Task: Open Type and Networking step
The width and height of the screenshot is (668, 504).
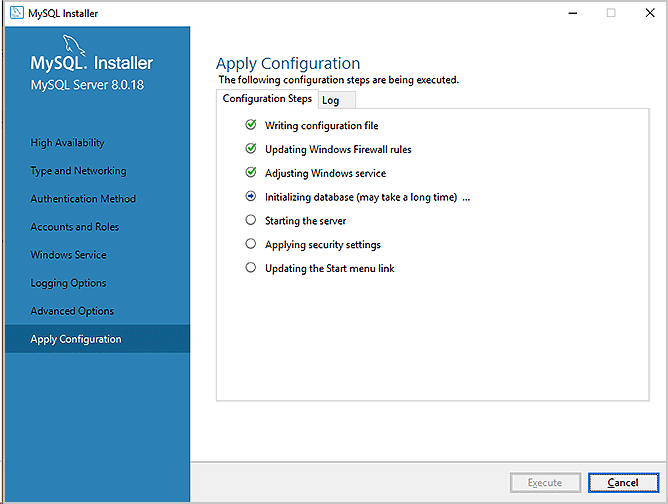Action: [x=78, y=171]
